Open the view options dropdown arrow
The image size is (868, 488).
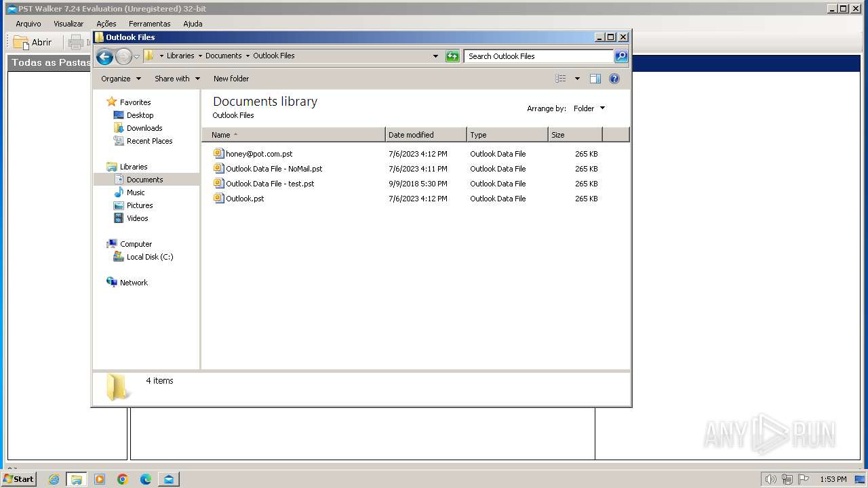pyautogui.click(x=577, y=79)
